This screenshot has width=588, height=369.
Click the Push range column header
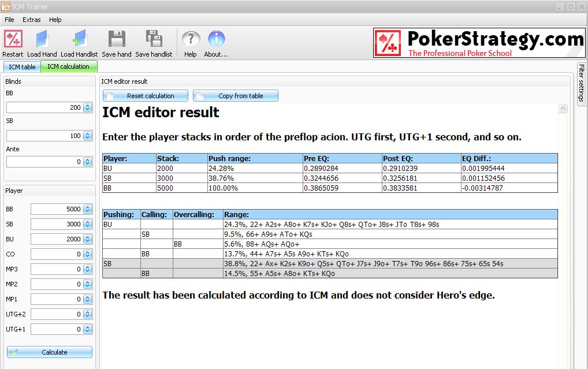pyautogui.click(x=255, y=158)
